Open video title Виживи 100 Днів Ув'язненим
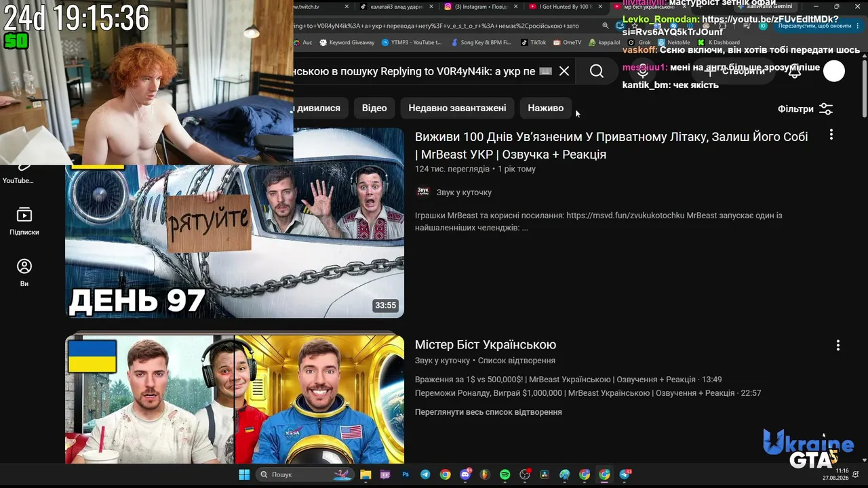The width and height of the screenshot is (868, 488). [612, 145]
